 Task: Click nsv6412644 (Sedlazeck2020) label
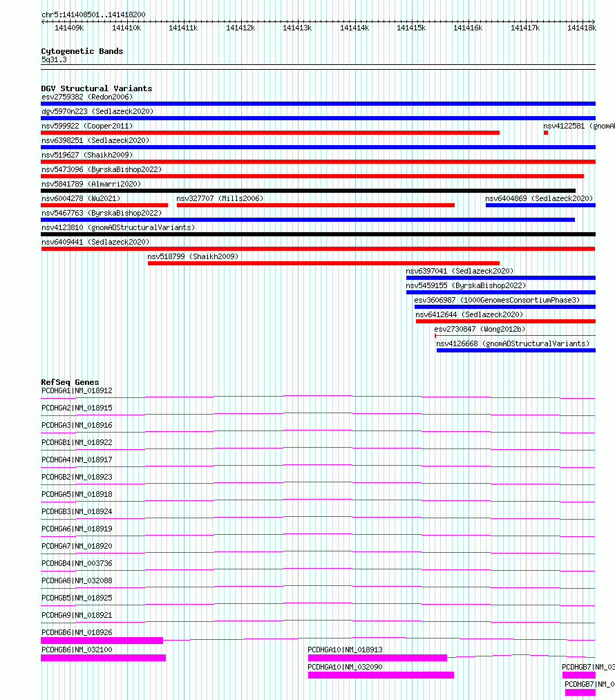coord(469,314)
